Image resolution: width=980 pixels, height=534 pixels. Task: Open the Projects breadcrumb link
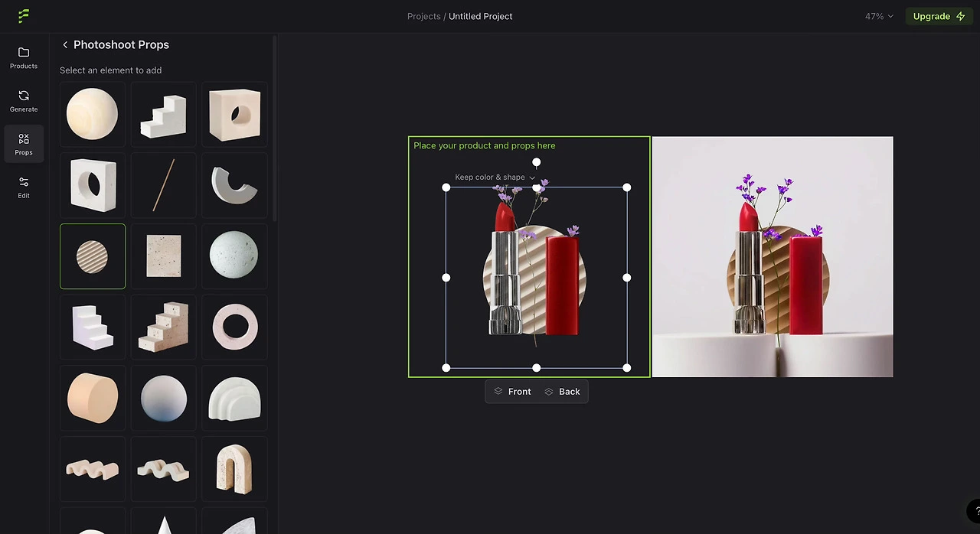click(x=423, y=16)
